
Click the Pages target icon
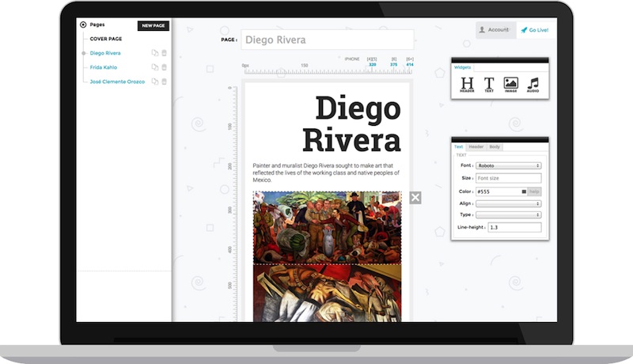click(83, 25)
